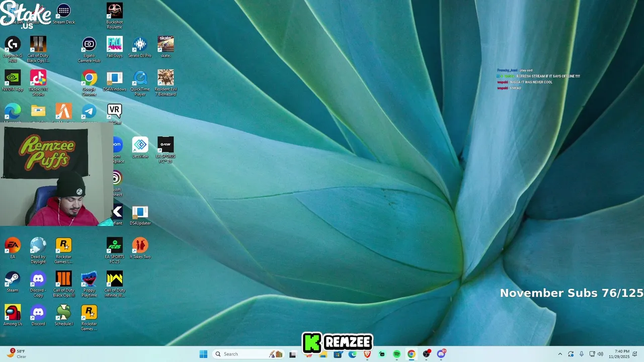Launch Call of Duty Black Ops III
Screen dimensions: 644x362
pos(63,285)
